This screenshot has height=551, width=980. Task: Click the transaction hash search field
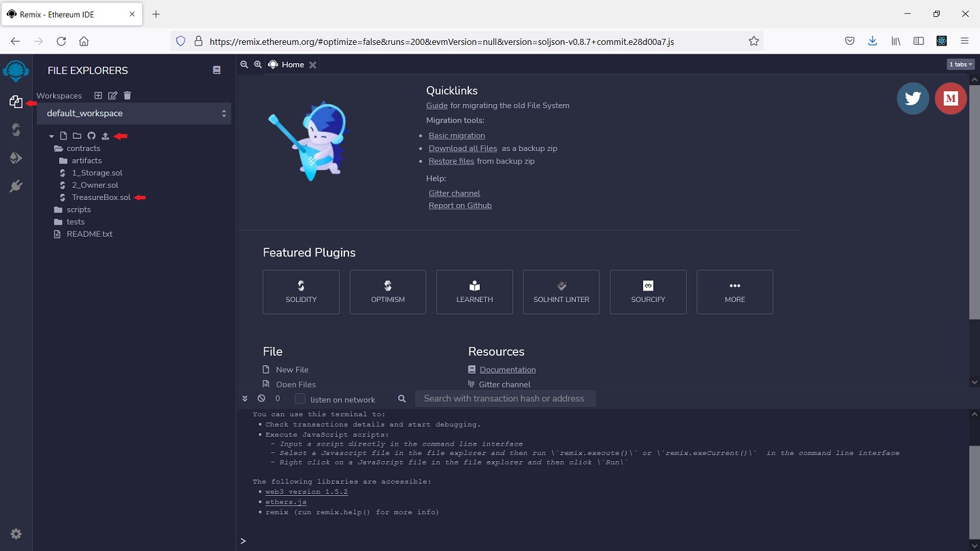point(505,399)
